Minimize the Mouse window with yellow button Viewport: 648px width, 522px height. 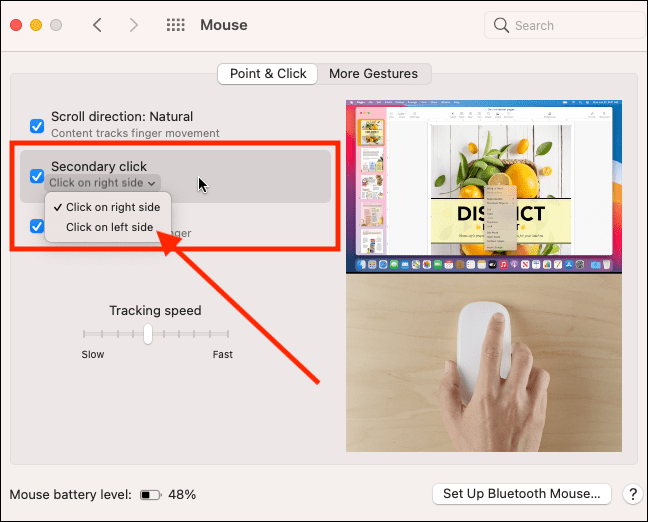tap(36, 25)
